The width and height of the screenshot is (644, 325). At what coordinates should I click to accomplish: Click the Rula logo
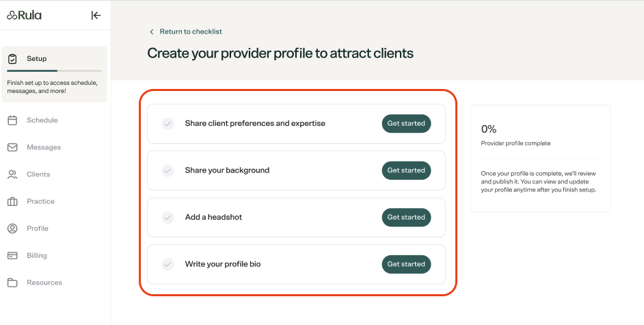24,15
